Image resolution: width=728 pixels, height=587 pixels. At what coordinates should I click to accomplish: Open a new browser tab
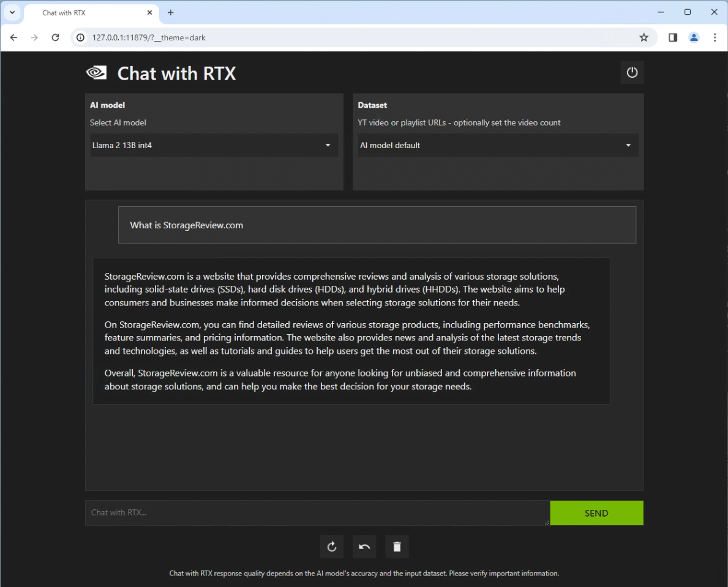click(x=170, y=12)
